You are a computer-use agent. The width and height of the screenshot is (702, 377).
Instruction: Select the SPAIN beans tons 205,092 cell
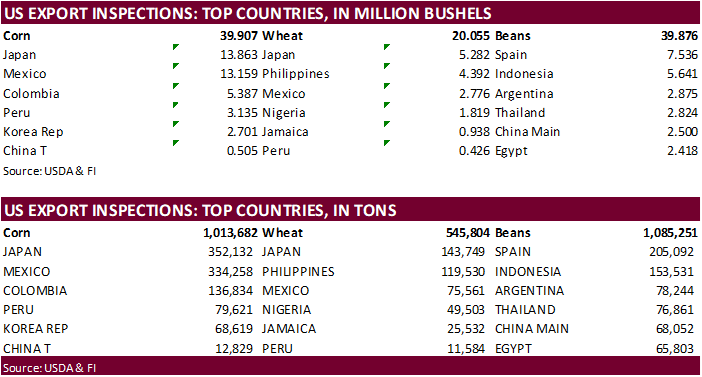[672, 252]
